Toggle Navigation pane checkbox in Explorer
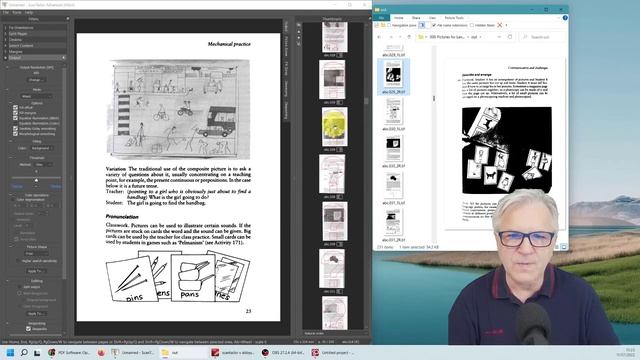The width and height of the screenshot is (640, 360). [x=389, y=25]
